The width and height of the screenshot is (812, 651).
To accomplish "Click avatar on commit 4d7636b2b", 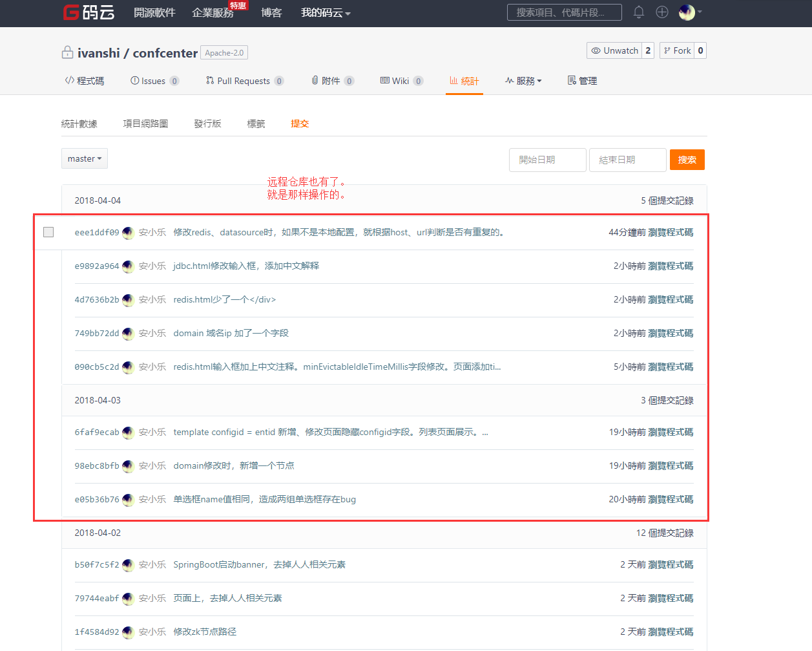I will click(128, 299).
